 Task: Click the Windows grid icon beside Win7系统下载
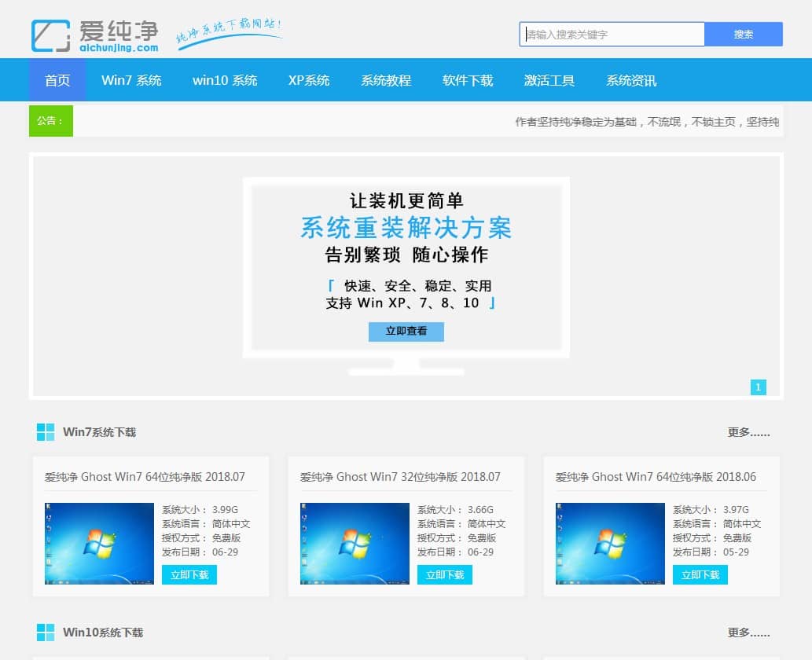click(46, 431)
